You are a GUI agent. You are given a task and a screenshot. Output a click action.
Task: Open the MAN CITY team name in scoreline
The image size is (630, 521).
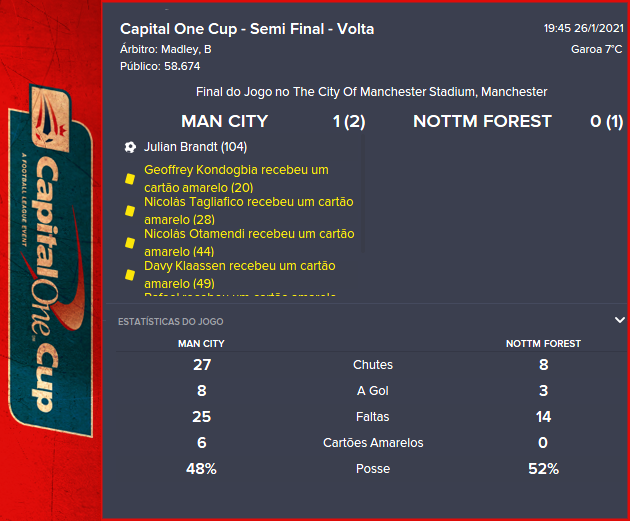tap(224, 121)
